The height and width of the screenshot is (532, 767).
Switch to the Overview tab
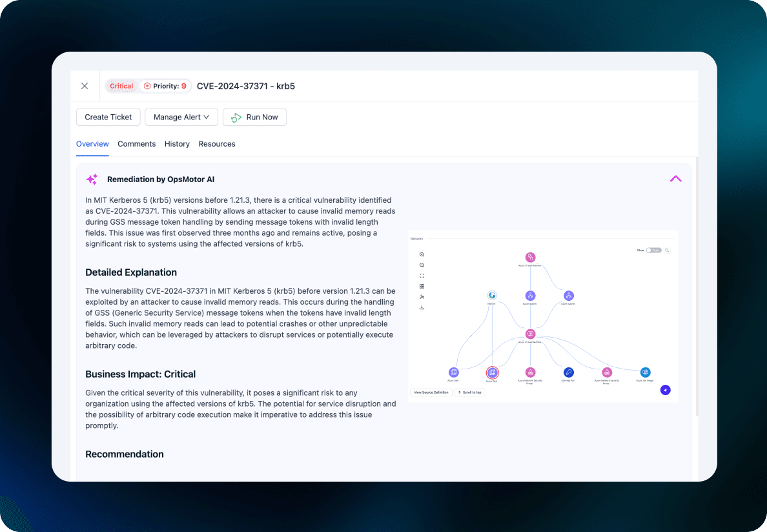pos(92,144)
